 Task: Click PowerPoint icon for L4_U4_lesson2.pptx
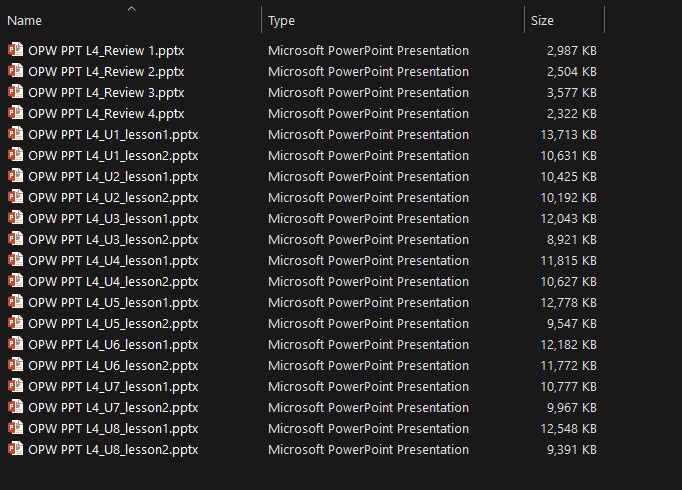click(16, 280)
